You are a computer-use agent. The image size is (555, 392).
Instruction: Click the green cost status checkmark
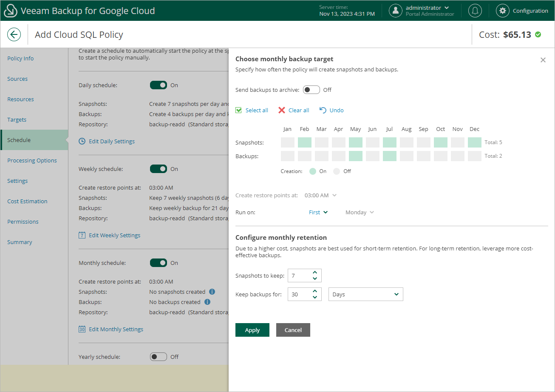(538, 34)
